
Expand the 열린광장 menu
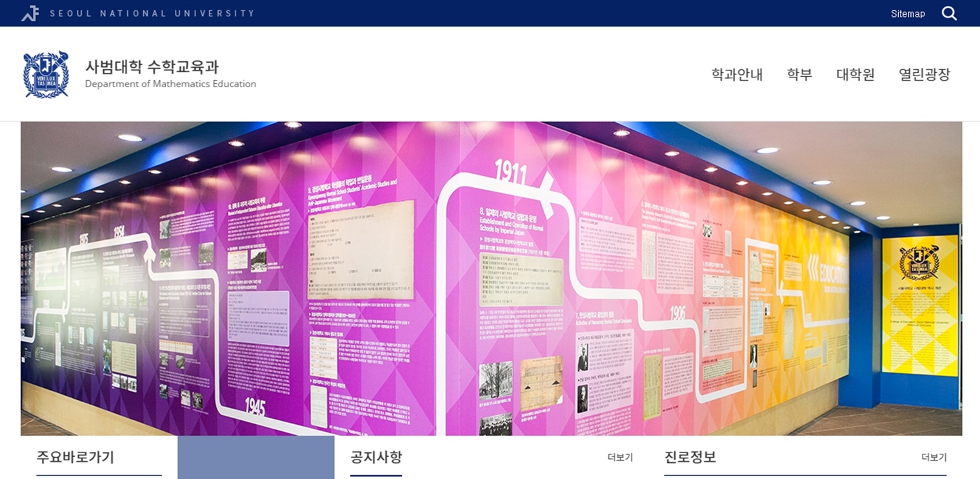[924, 74]
